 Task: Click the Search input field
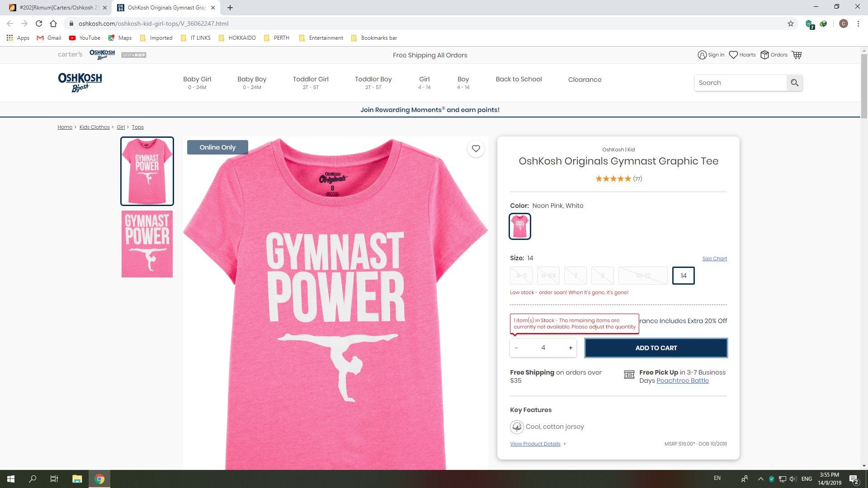(741, 83)
